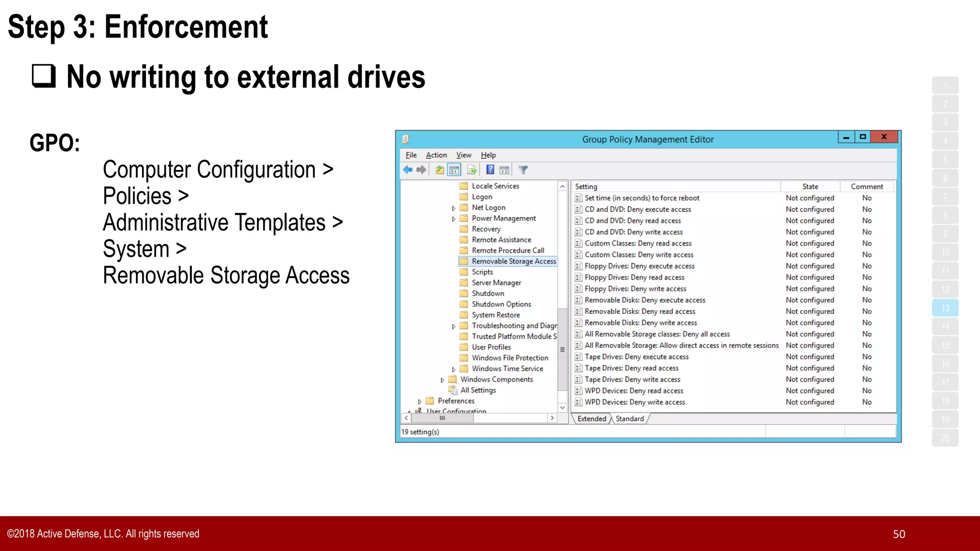Image resolution: width=980 pixels, height=551 pixels.
Task: Select Floppy Drives: Deny write access setting
Action: pos(635,289)
